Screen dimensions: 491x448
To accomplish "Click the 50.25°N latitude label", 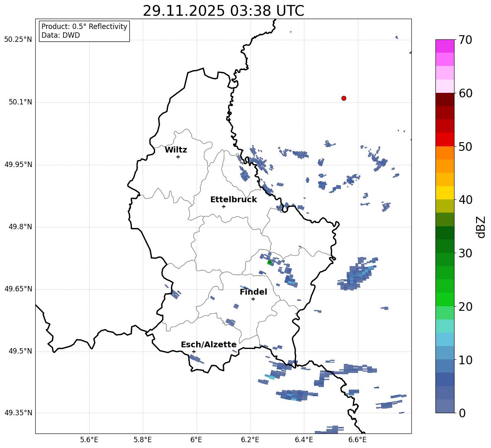I will 18,40.
